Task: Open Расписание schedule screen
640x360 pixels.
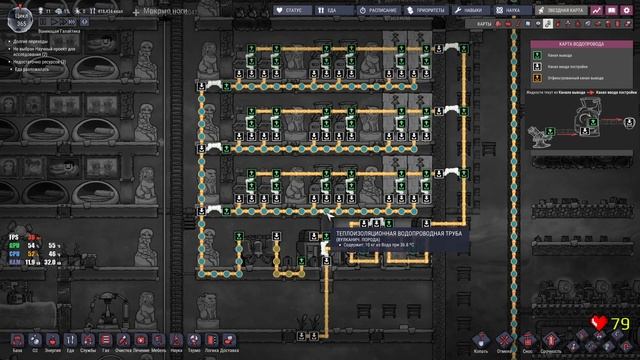Action: 378,10
